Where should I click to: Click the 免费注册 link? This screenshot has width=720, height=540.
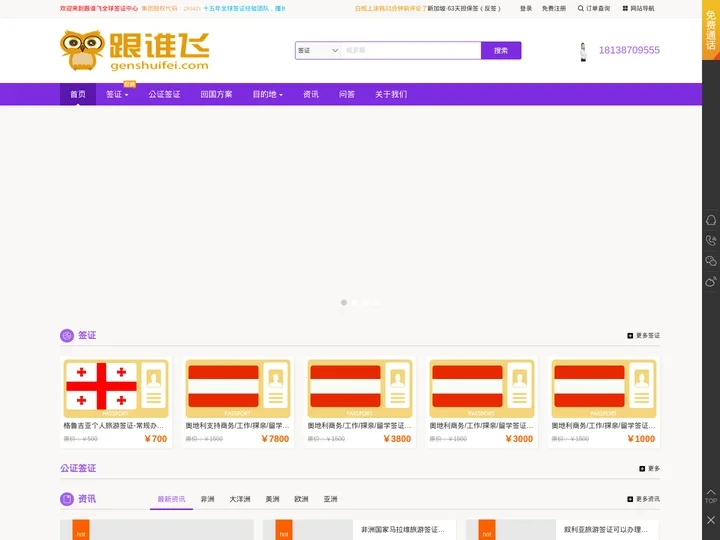coord(554,8)
